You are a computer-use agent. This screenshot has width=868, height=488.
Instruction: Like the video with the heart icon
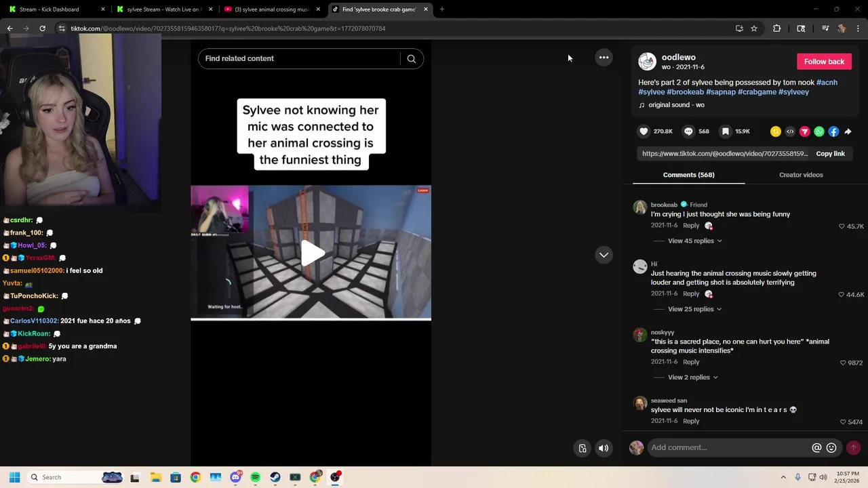pos(644,131)
